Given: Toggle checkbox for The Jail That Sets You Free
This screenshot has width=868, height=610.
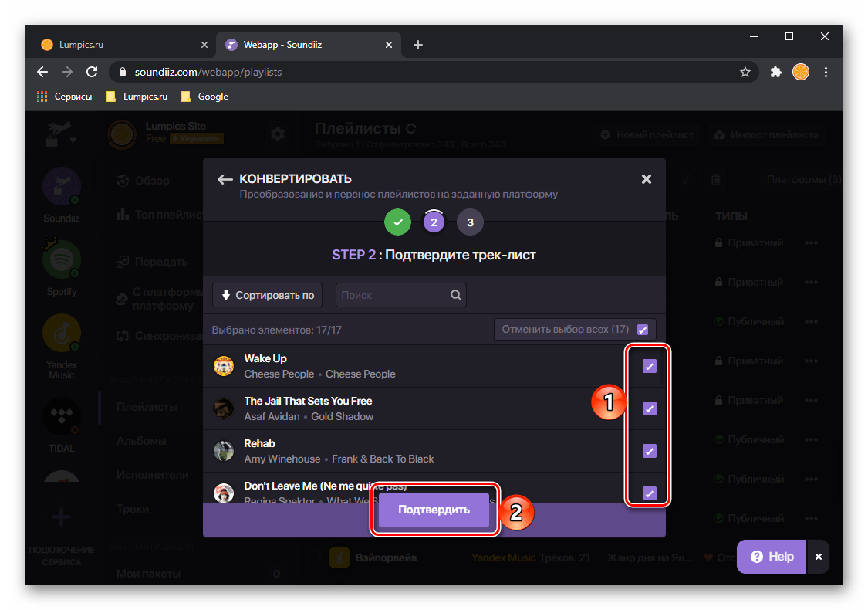Looking at the screenshot, I should [x=650, y=409].
